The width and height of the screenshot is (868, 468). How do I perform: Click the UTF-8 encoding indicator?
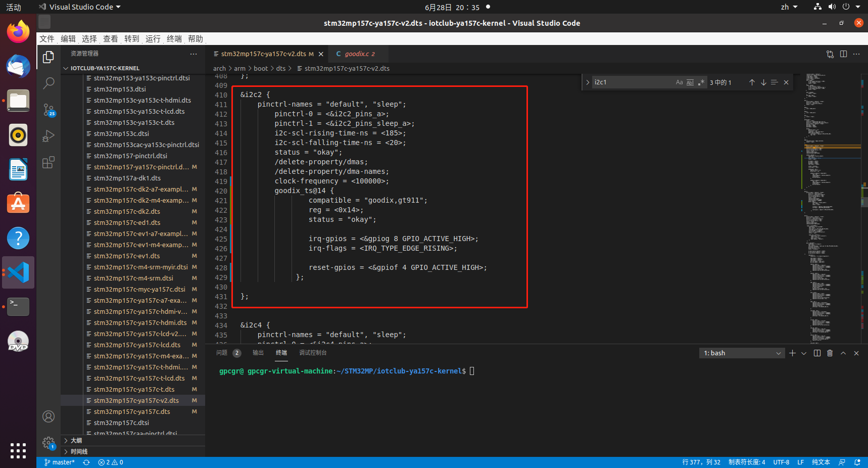[x=781, y=462]
